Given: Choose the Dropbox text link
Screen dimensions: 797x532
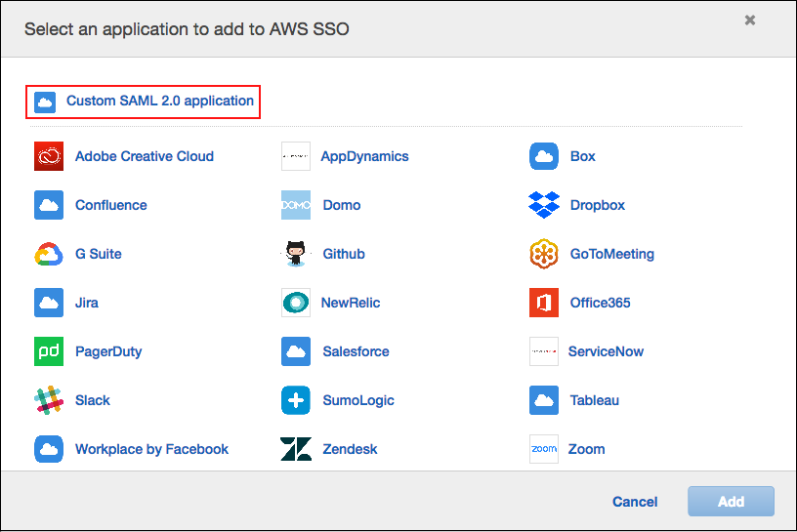Looking at the screenshot, I should point(597,205).
